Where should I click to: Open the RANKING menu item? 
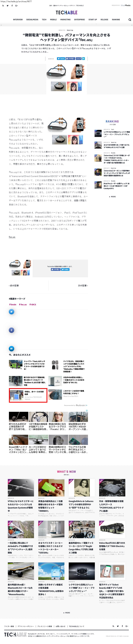[x=116, y=20]
